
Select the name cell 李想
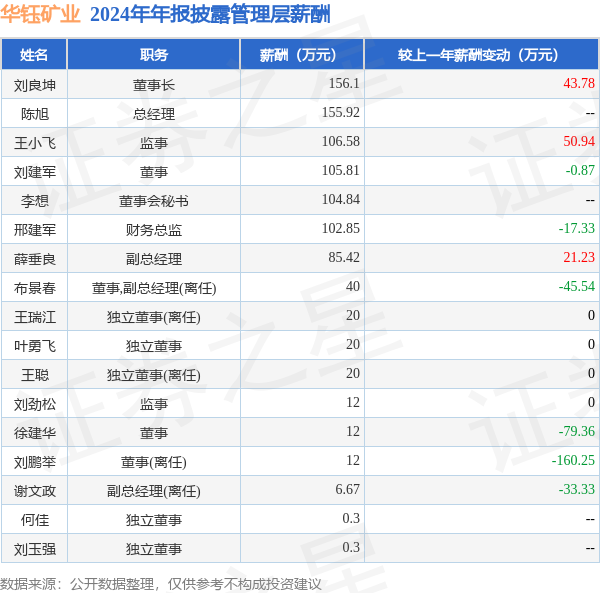(x=35, y=201)
